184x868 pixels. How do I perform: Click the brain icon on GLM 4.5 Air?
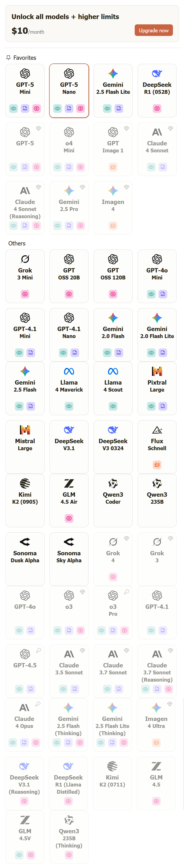[x=69, y=518]
